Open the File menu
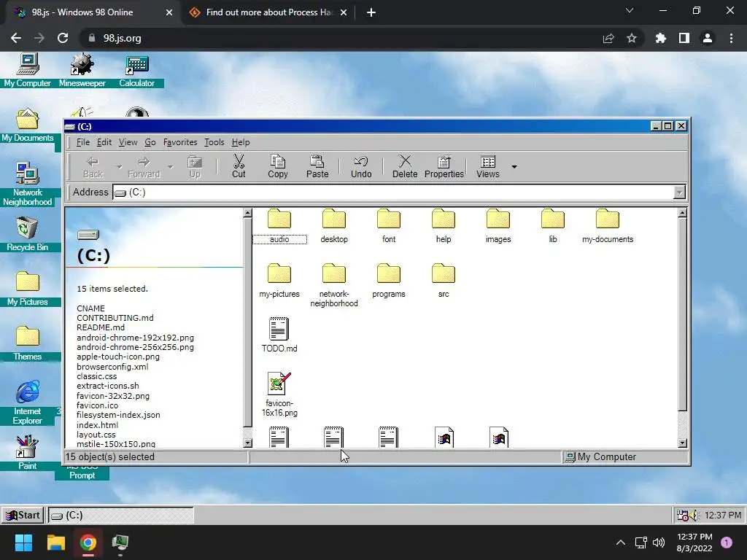This screenshot has height=560, width=747. click(83, 142)
